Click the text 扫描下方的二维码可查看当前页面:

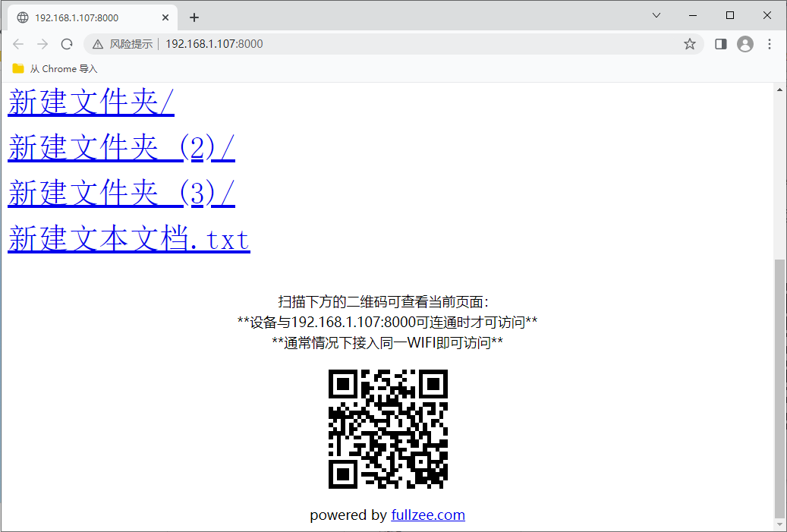point(383,301)
